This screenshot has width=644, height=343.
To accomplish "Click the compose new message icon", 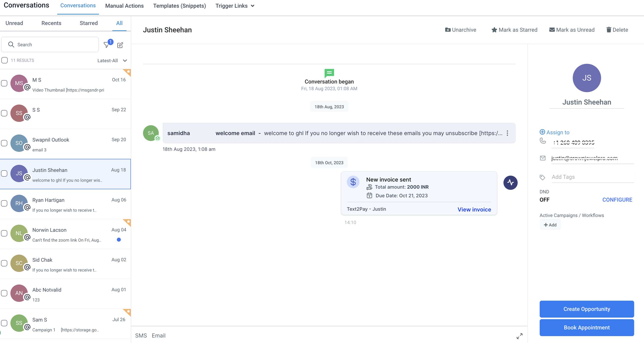I will click(x=120, y=45).
